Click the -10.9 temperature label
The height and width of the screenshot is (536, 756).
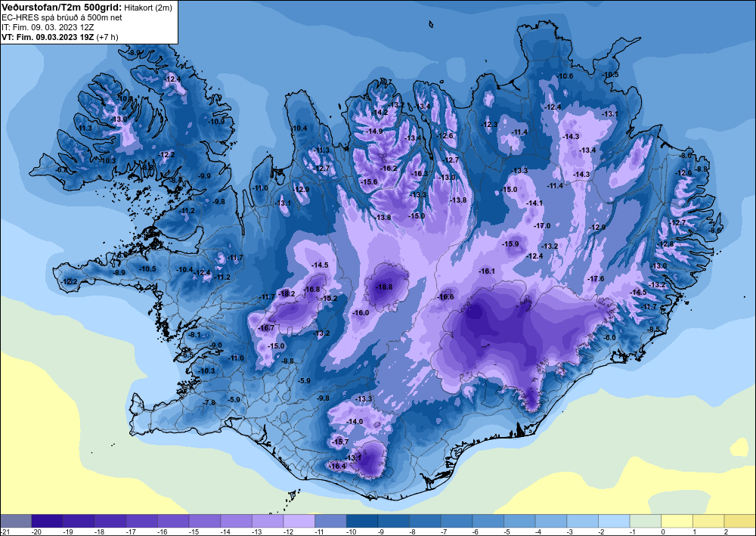(x=216, y=122)
